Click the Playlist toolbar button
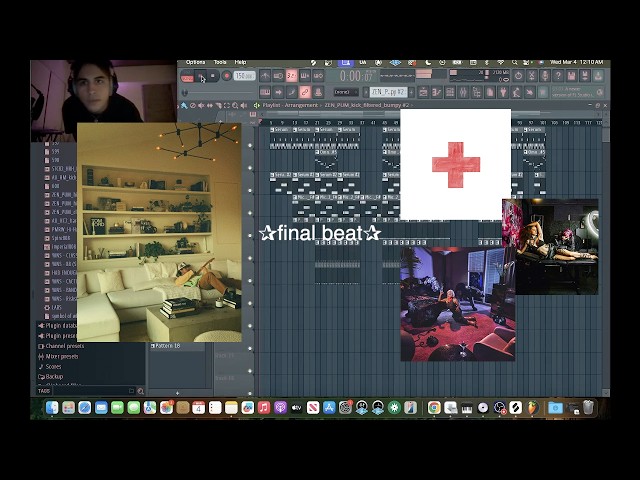The height and width of the screenshot is (480, 640). point(423,92)
